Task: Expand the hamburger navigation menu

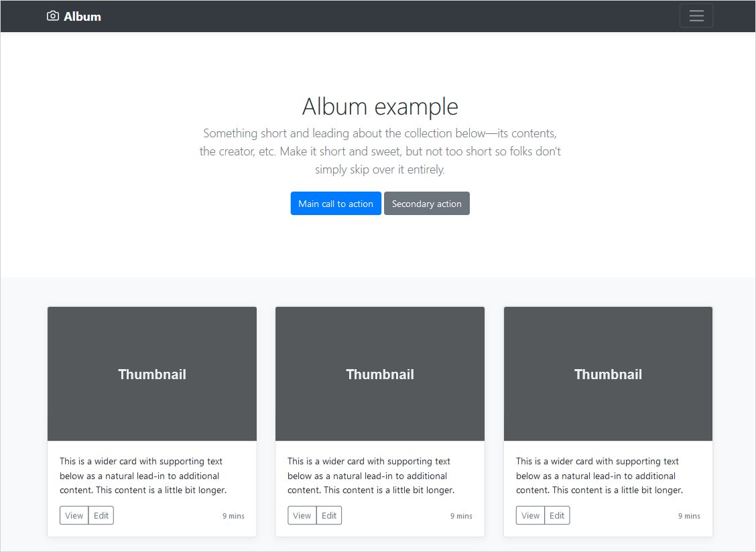Action: click(x=696, y=16)
